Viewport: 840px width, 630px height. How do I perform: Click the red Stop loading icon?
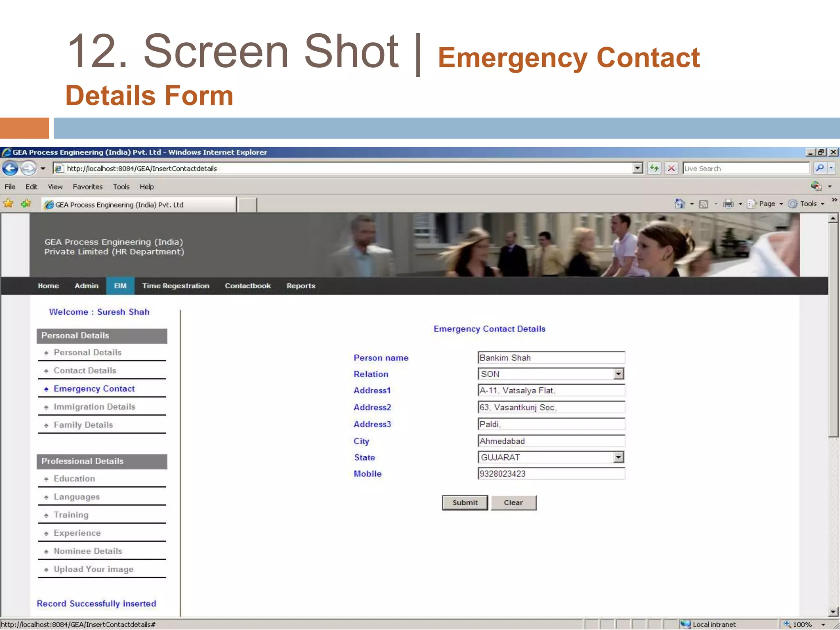click(671, 168)
